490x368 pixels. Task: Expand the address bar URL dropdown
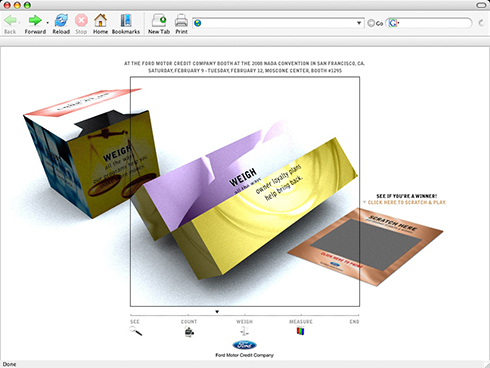(x=359, y=23)
